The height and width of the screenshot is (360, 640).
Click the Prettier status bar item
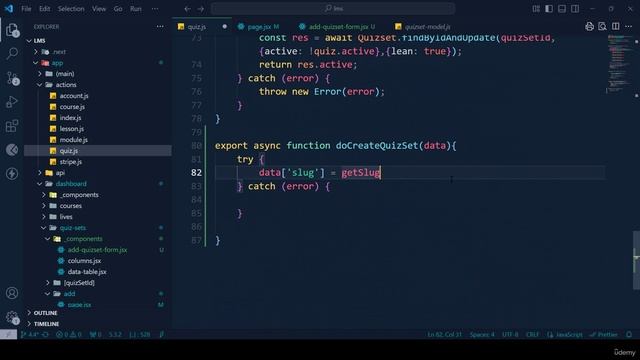coord(604,334)
